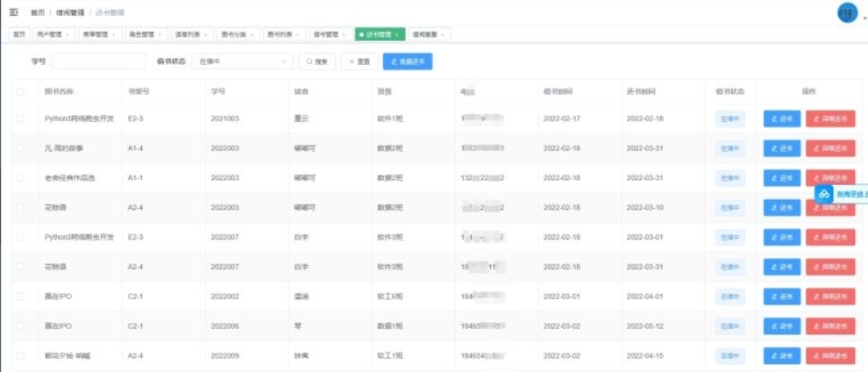Click the Baidu cloud floating icon
Viewport: 868px width, 372px height.
823,194
